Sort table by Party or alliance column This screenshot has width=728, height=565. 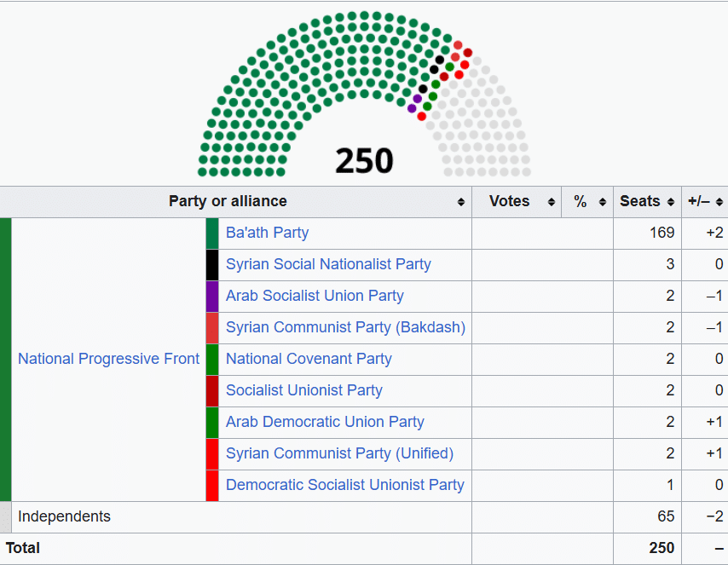461,202
